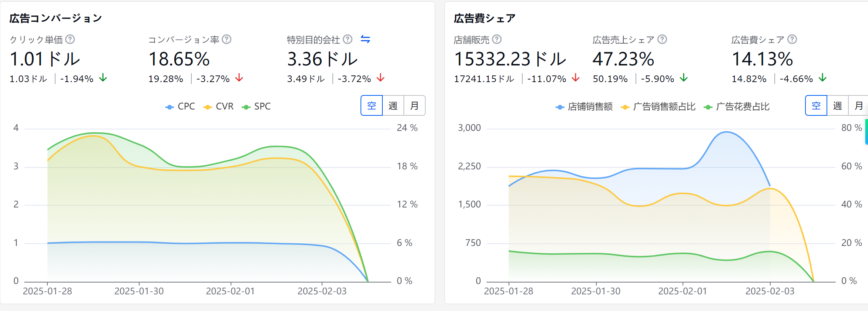Image resolution: width=868 pixels, height=311 pixels.
Task: Click the swap arrows icon next to 特別目的会社
Action: click(365, 39)
